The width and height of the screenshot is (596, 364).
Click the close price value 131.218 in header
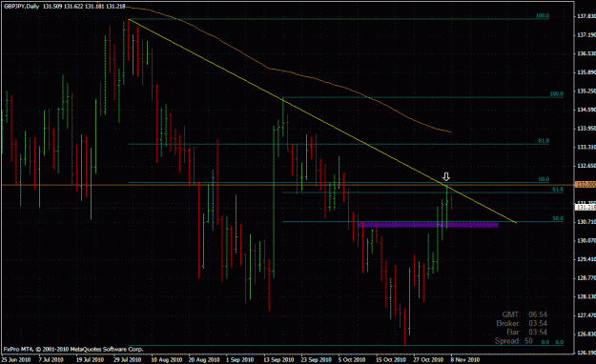tap(115, 7)
